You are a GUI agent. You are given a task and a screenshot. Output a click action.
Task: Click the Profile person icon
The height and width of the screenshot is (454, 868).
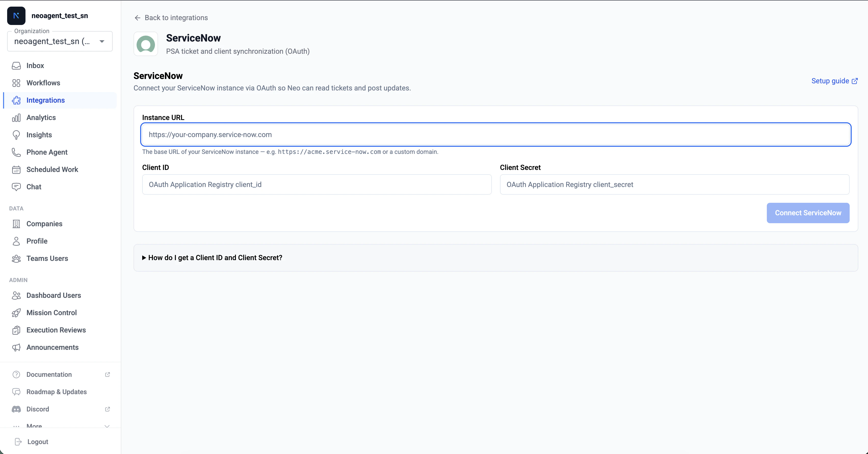[x=16, y=241]
